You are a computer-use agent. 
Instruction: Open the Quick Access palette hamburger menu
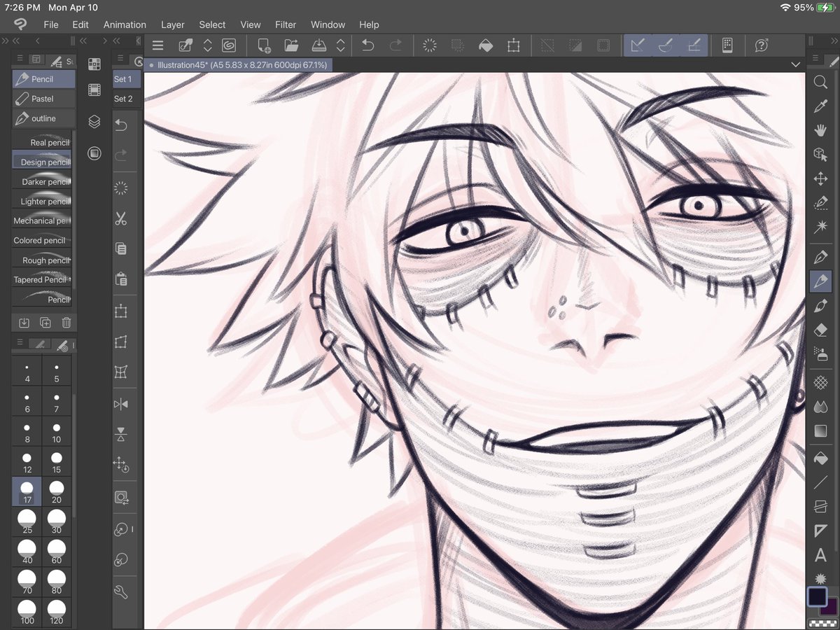point(121,59)
